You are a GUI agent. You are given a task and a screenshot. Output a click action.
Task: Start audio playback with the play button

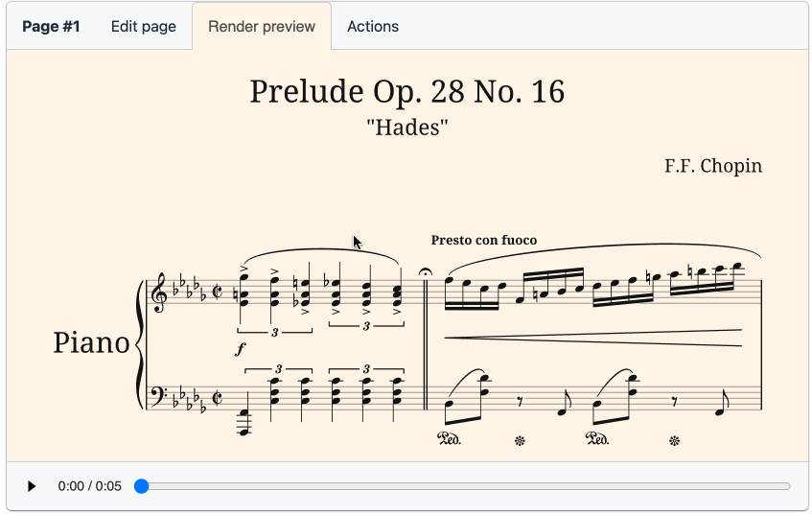tap(32, 486)
